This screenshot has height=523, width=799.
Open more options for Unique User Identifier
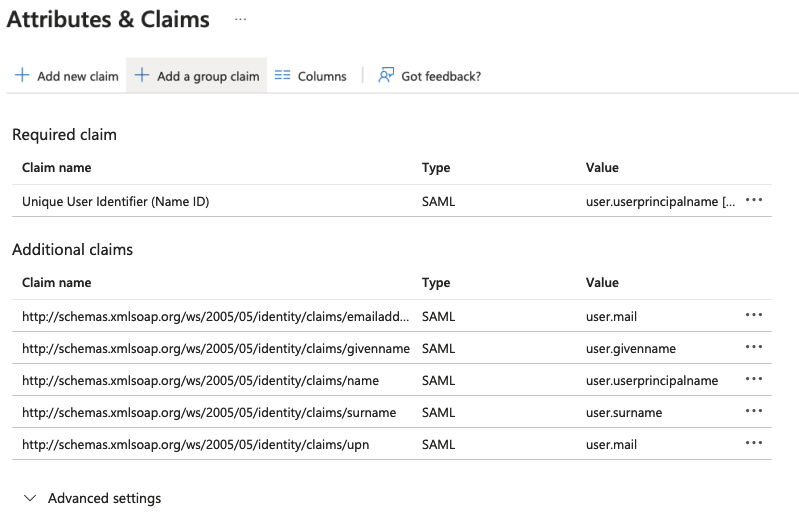(754, 201)
